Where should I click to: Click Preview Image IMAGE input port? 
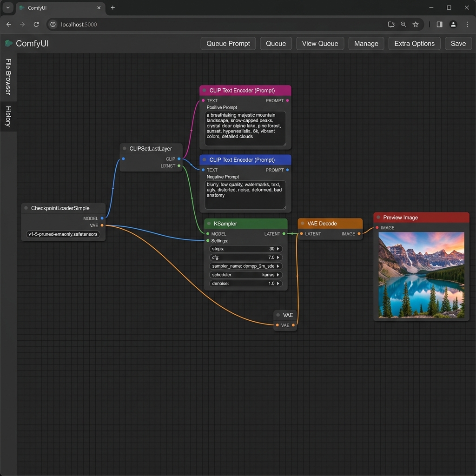point(377,228)
